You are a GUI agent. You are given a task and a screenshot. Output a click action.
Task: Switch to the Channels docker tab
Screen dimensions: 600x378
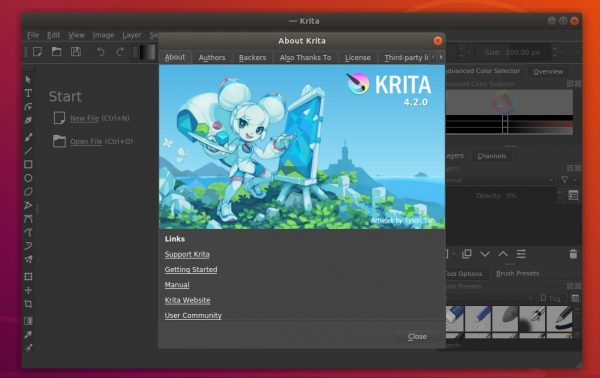[492, 156]
